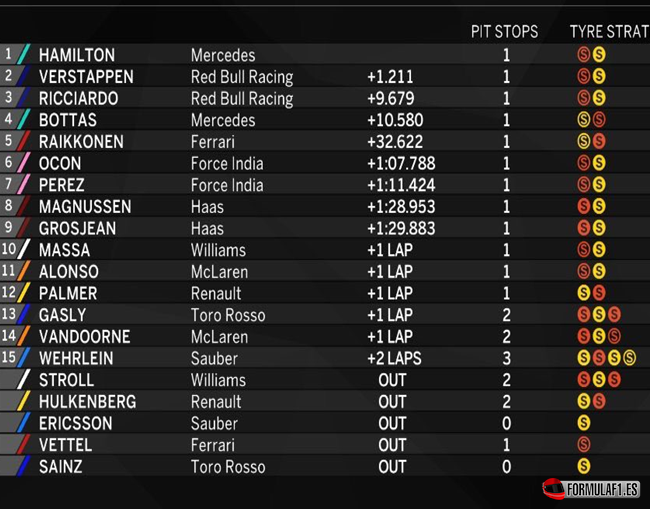Click the RAIKKONEN driver name

click(81, 142)
